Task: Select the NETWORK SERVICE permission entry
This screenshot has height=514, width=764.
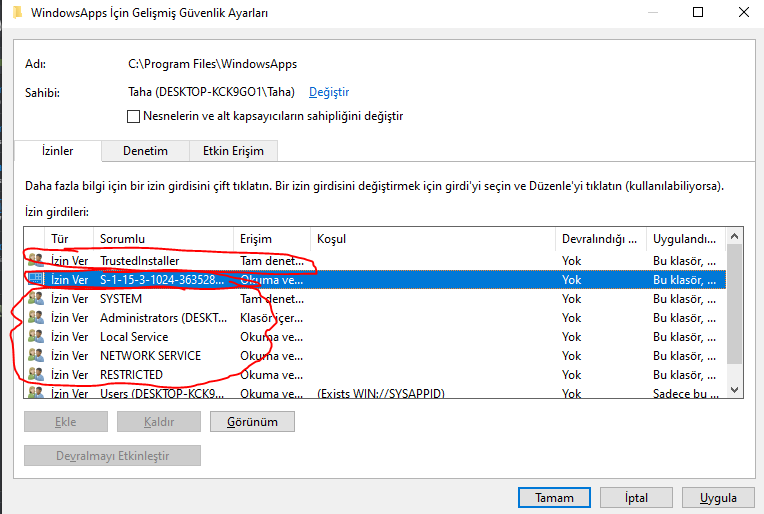Action: pyautogui.click(x=375, y=356)
